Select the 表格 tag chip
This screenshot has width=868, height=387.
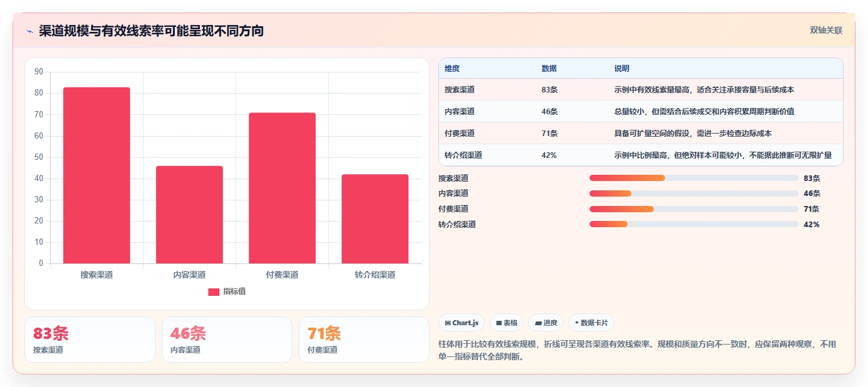tap(506, 323)
